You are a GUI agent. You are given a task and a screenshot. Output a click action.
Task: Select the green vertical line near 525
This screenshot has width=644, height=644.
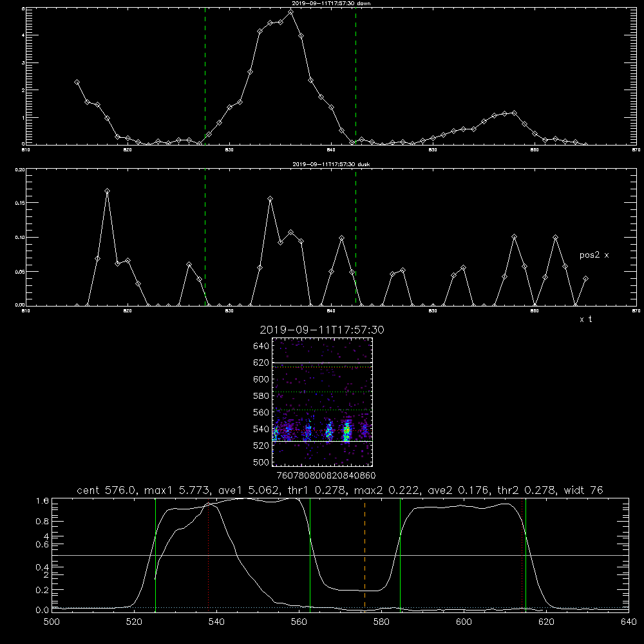(x=155, y=554)
